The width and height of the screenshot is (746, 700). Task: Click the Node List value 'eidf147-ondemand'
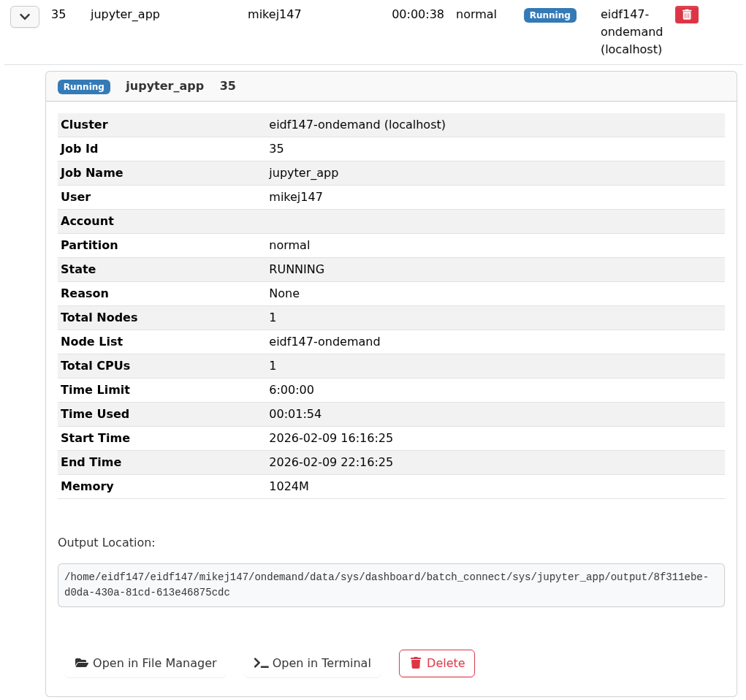click(324, 342)
